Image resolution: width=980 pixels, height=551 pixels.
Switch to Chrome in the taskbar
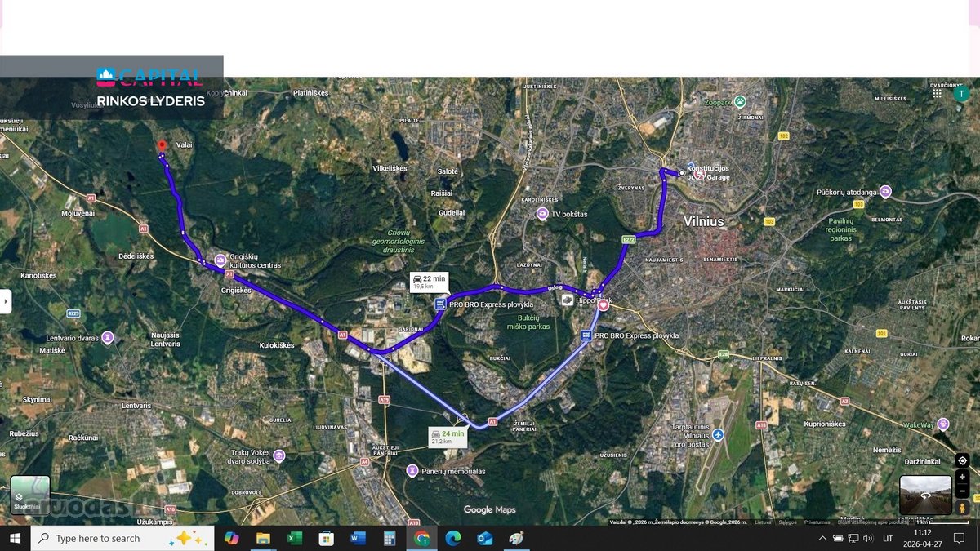[421, 538]
